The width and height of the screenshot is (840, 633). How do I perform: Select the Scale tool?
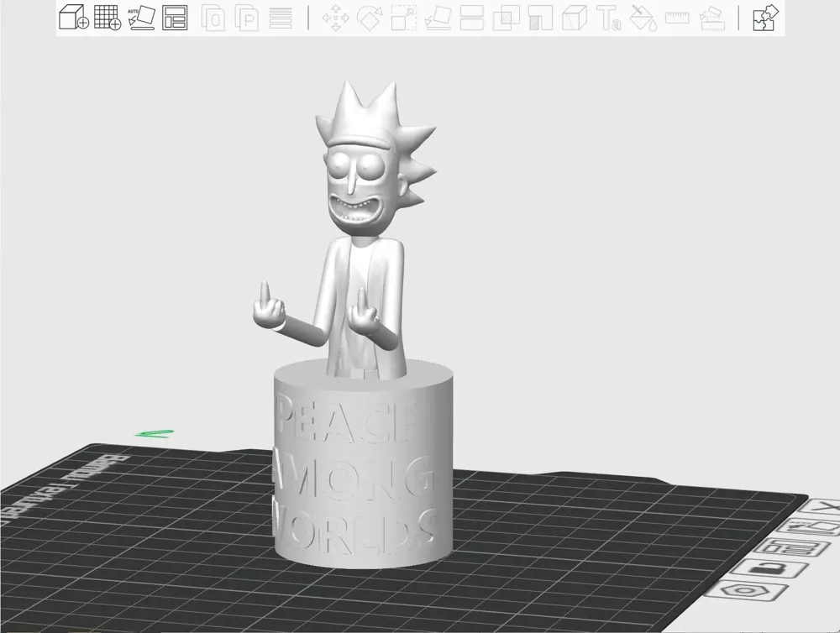tap(404, 18)
